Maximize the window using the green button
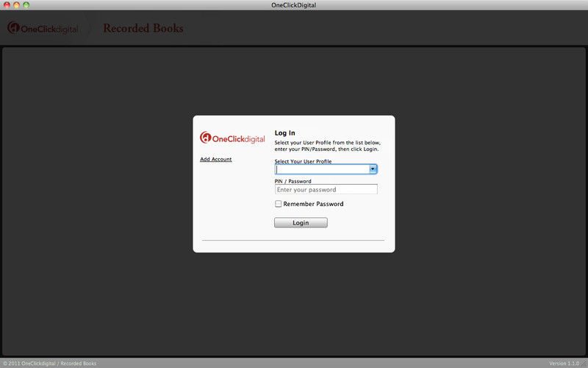The height and width of the screenshot is (368, 588). 26,5
